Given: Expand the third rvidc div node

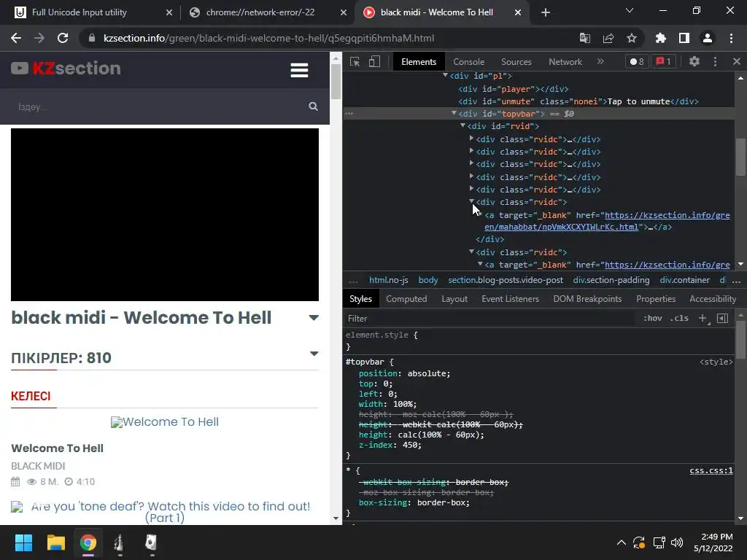Looking at the screenshot, I should pos(472,163).
